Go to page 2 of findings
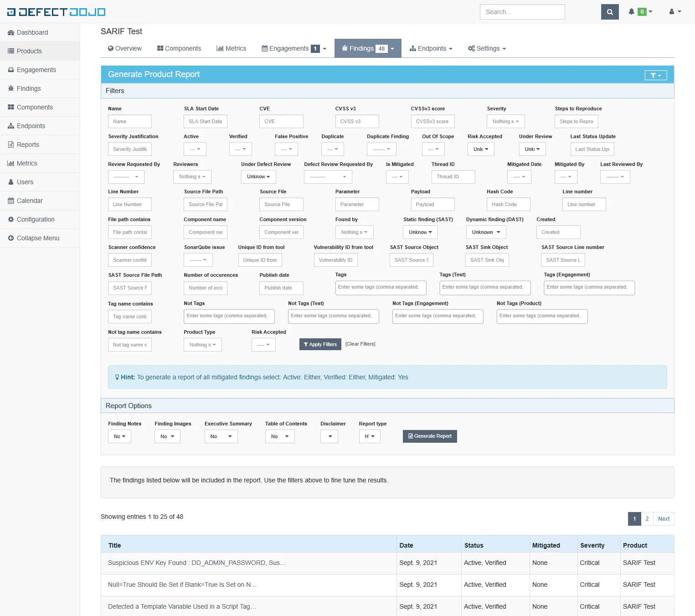This screenshot has height=616, width=695. click(x=647, y=519)
